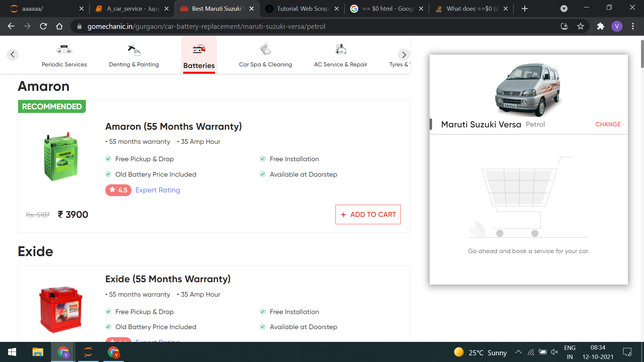
Task: Install app using address bar icon
Action: point(565,26)
